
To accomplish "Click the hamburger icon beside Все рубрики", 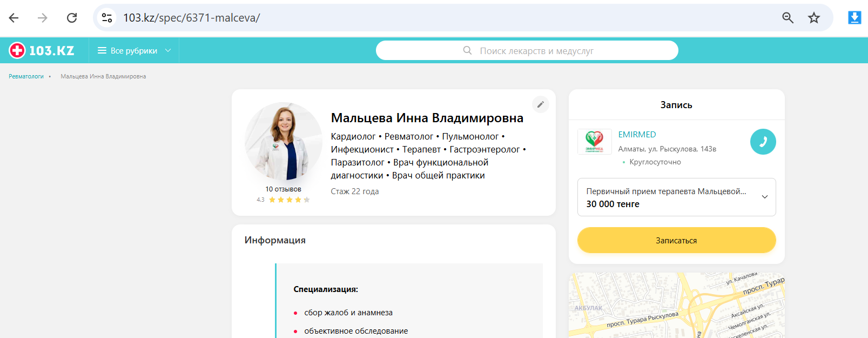I will click(102, 50).
